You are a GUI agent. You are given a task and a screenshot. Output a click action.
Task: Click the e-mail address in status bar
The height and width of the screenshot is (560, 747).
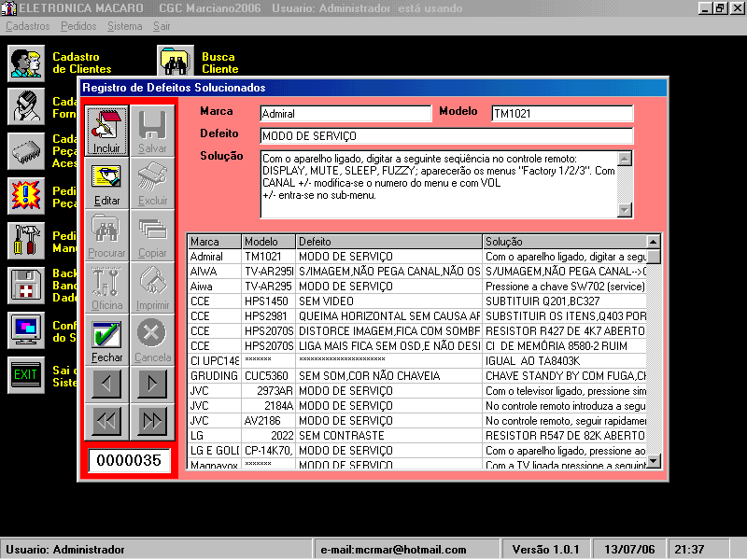pos(393,550)
